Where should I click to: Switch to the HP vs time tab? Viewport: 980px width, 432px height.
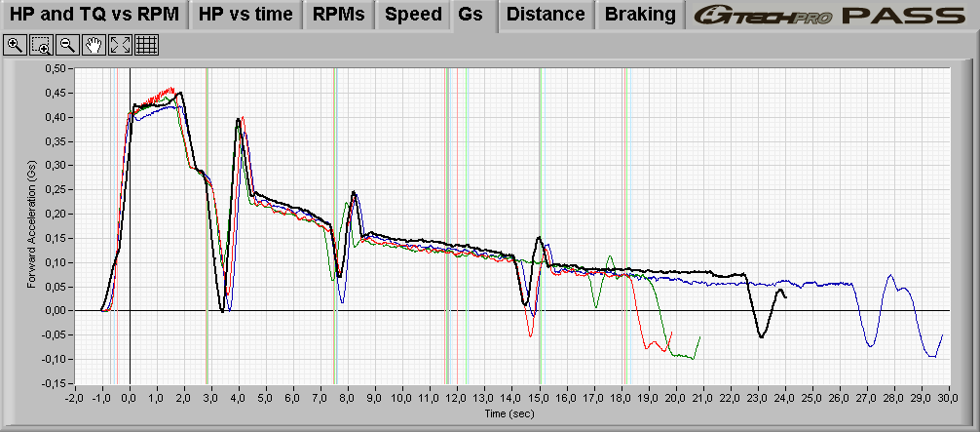pos(246,15)
